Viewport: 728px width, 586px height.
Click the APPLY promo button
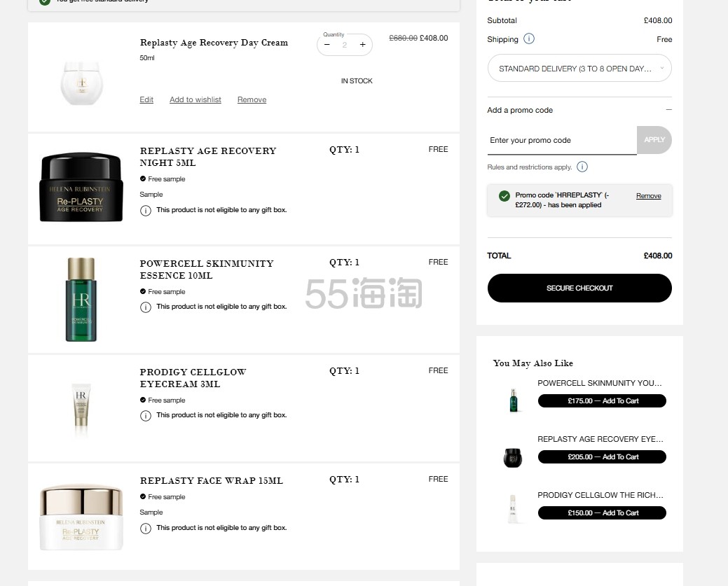point(654,139)
